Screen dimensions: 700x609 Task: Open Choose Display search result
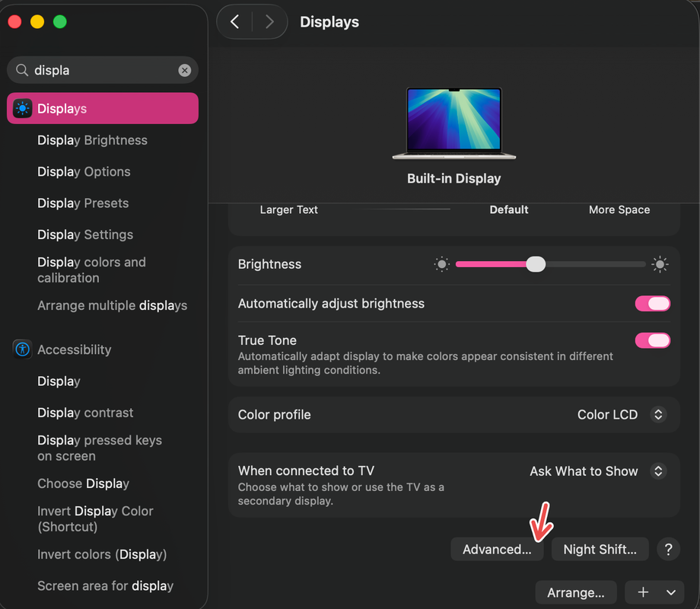(x=84, y=483)
